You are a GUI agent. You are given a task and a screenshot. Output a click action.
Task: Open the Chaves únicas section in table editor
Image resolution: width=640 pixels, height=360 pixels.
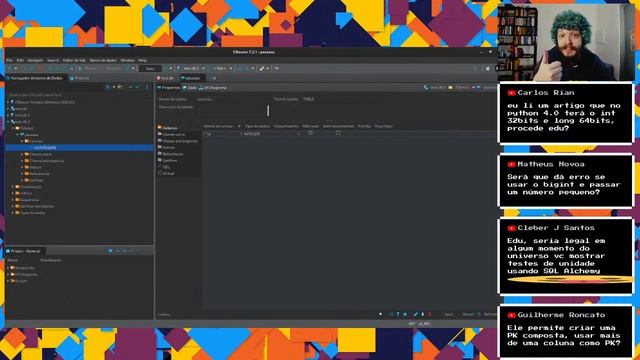point(171,134)
